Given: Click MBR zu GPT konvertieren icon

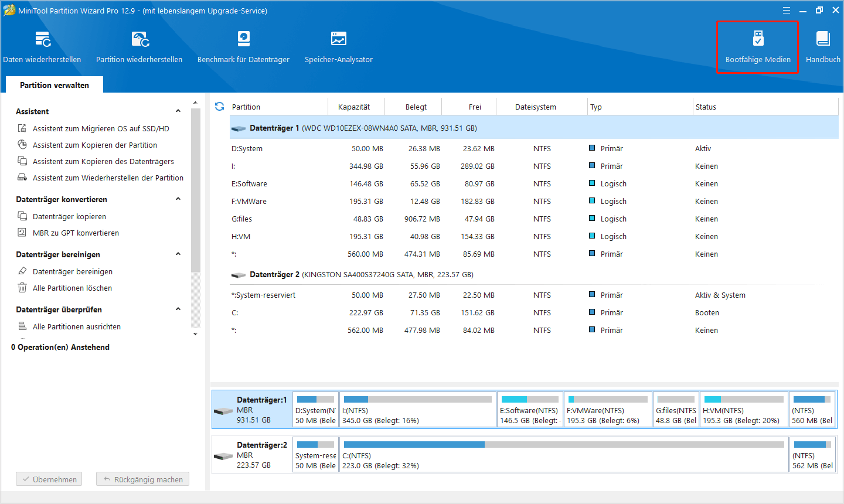Looking at the screenshot, I should point(22,233).
